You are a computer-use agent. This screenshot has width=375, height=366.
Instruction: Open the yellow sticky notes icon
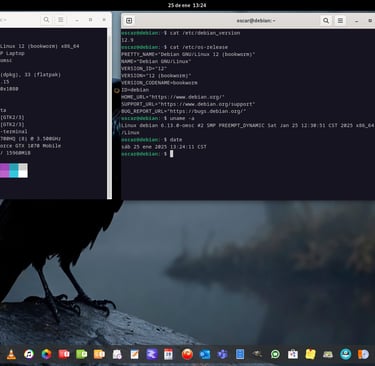pos(310,354)
